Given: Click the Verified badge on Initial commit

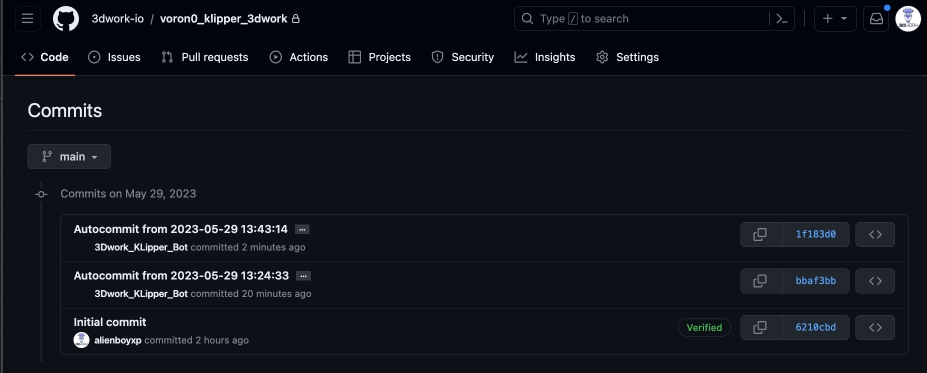Looking at the screenshot, I should tap(704, 327).
